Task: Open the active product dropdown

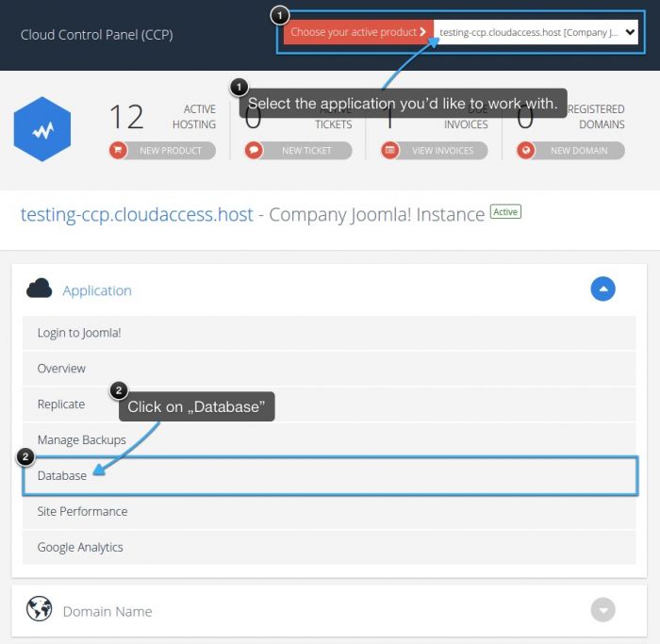Action: pyautogui.click(x=536, y=32)
